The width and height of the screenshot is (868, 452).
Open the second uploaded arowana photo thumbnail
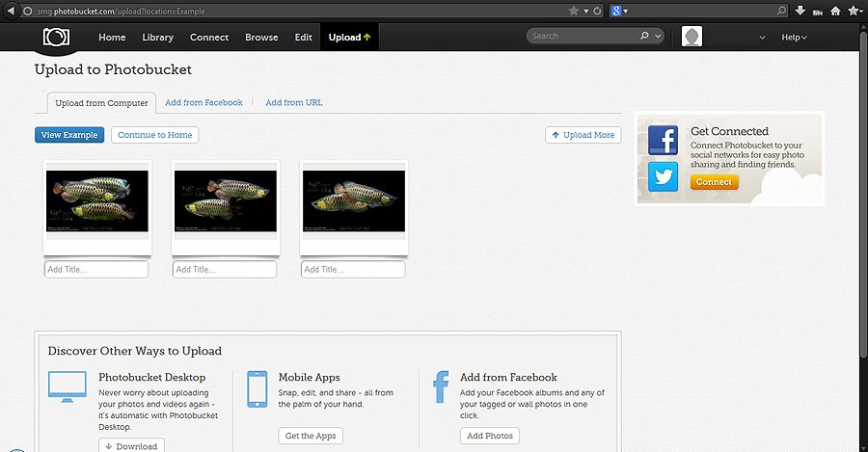226,200
